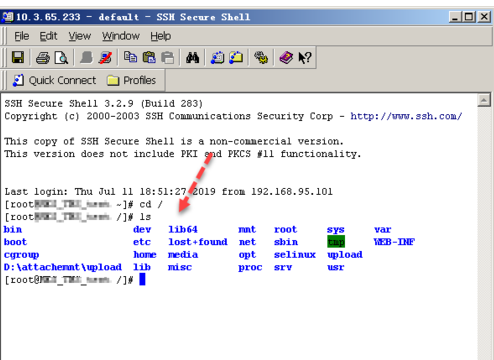Open the Edit menu
494x360 pixels.
(x=48, y=36)
